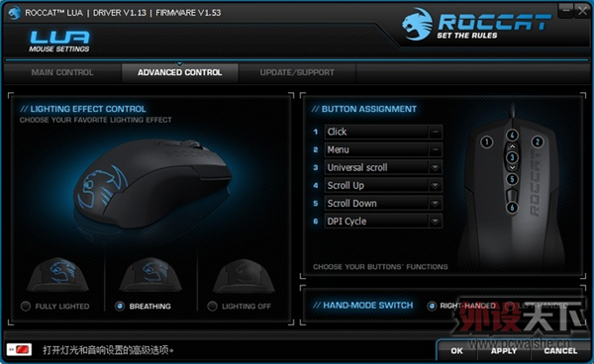Screen dimensions: 594x364
Task: Click button marker 4 on mouse diagram
Action: coord(512,136)
